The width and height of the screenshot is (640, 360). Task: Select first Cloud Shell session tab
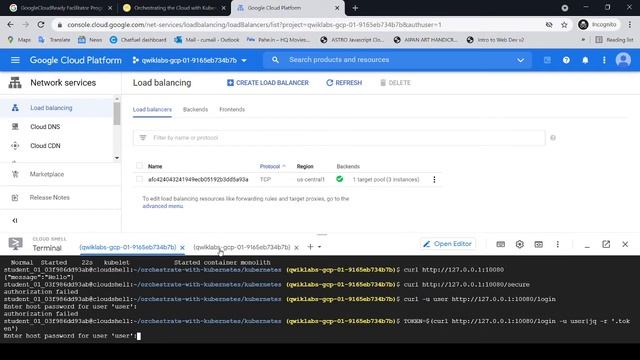click(x=128, y=247)
